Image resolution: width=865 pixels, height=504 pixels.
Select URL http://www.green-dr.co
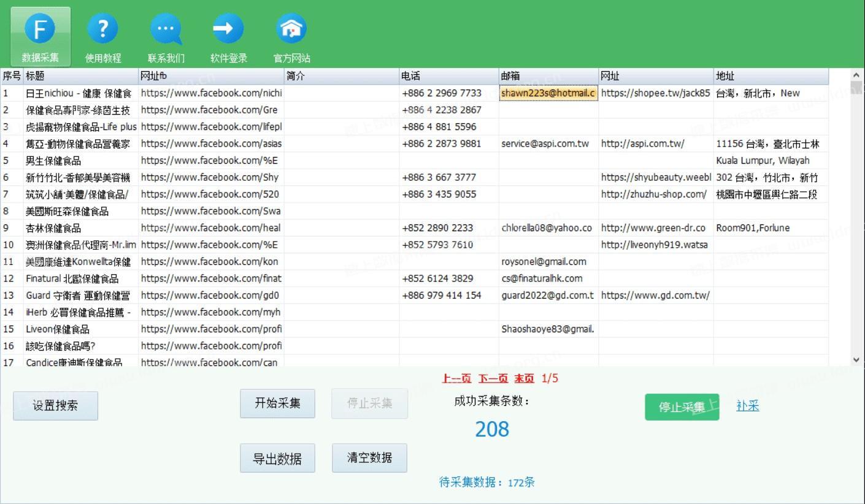[x=656, y=228]
